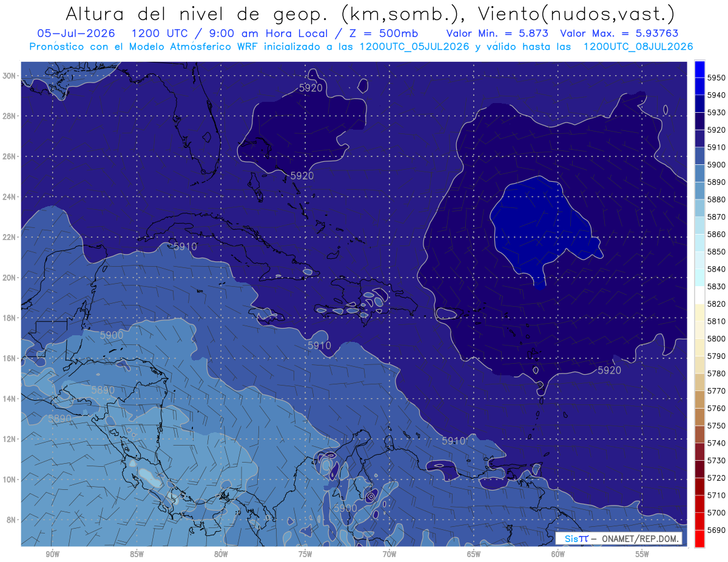The image size is (728, 562).
Task: Click the 5860 value on the color scale
Action: point(716,234)
